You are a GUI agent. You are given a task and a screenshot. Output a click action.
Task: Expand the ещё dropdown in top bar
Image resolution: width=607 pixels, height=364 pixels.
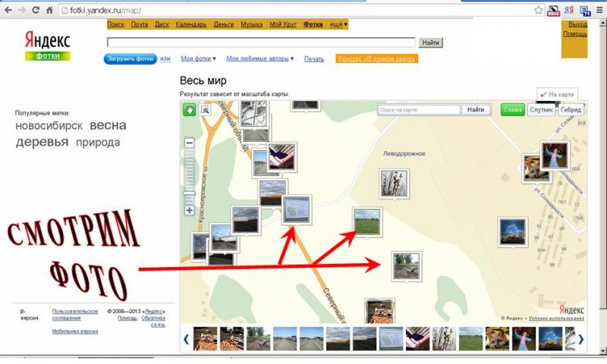click(338, 24)
